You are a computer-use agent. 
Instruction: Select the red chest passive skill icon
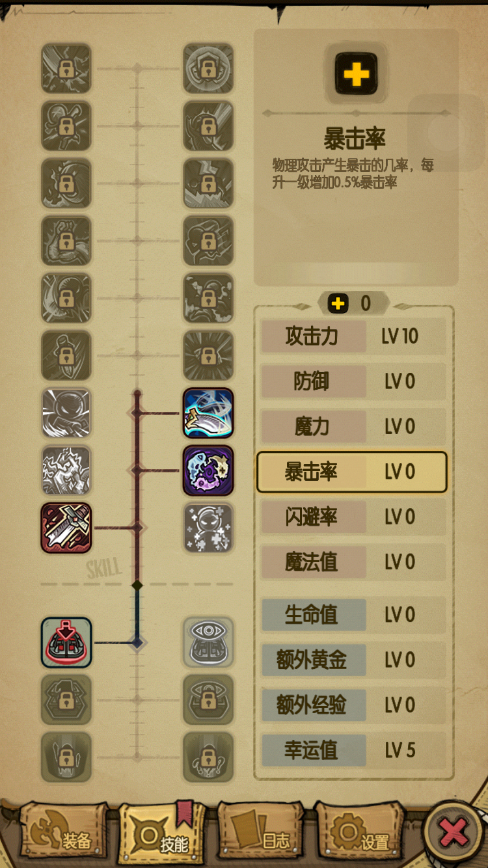(66, 643)
